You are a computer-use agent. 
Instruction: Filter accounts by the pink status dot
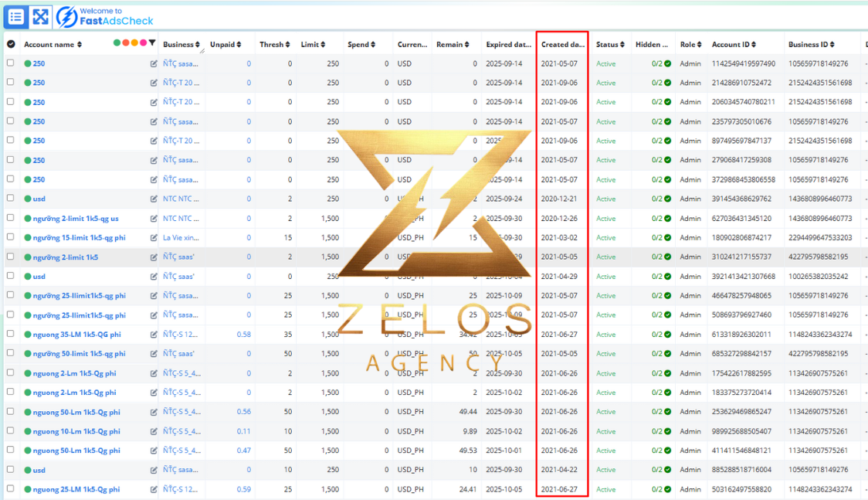[144, 43]
